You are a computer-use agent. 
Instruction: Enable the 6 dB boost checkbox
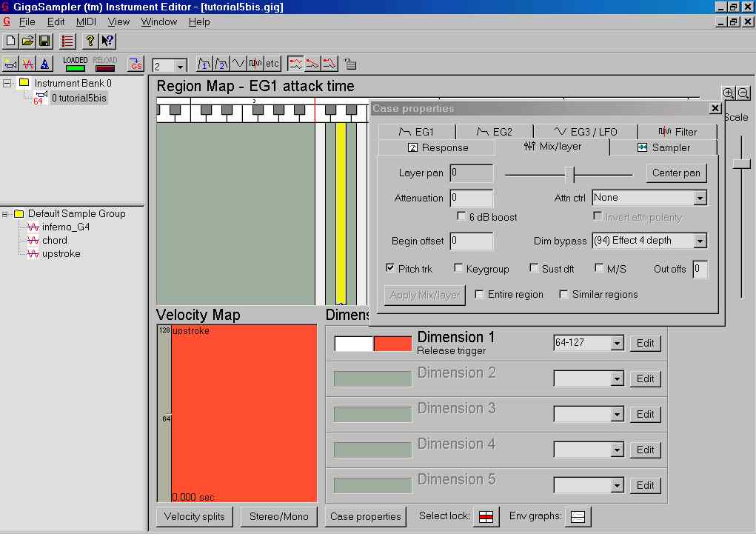coord(461,216)
